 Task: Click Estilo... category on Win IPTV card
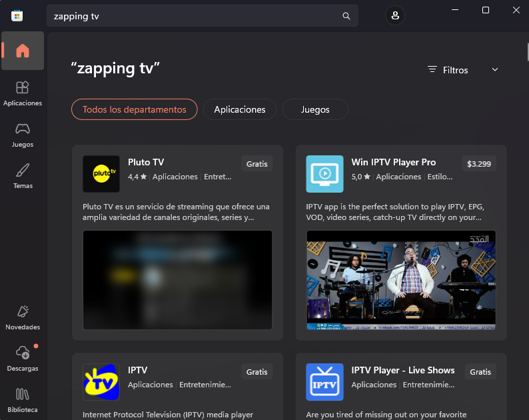[440, 177]
